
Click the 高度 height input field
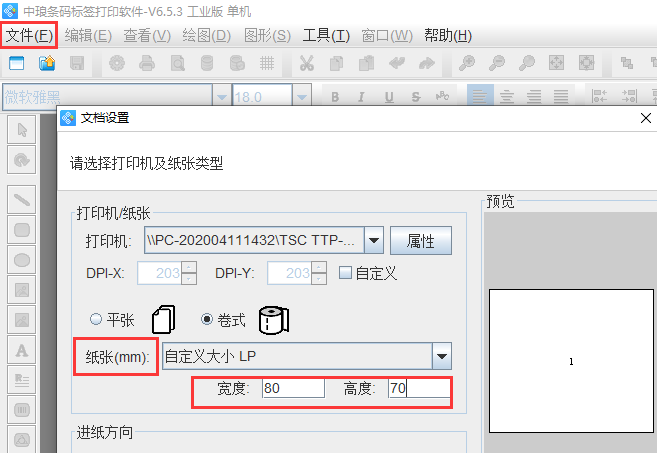tap(418, 389)
